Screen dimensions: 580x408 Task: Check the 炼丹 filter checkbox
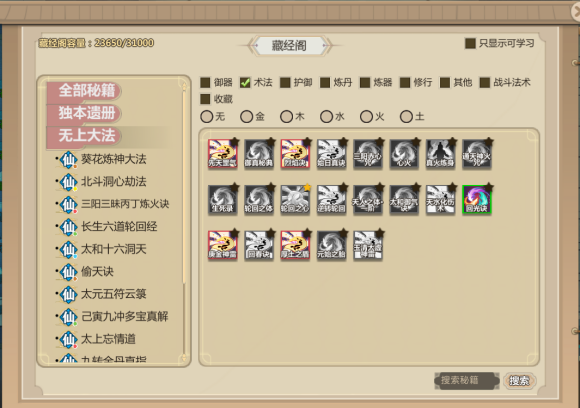(x=325, y=82)
